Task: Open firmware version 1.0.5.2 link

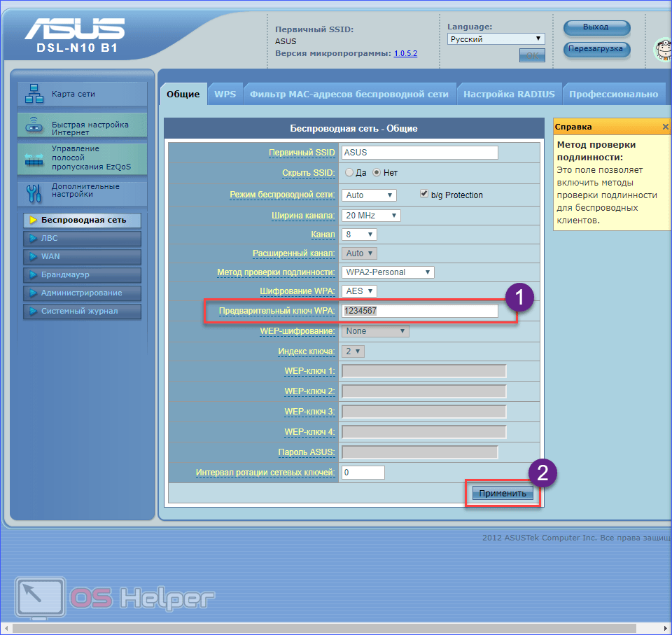Action: [x=405, y=53]
